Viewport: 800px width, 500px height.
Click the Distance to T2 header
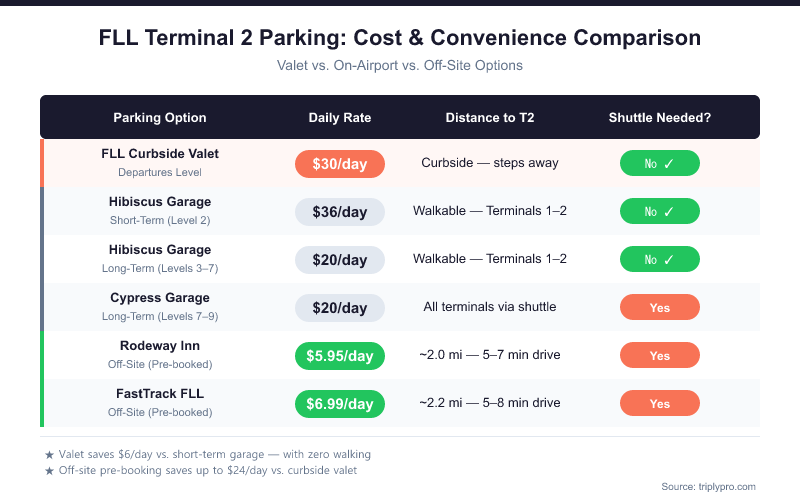pyautogui.click(x=490, y=118)
